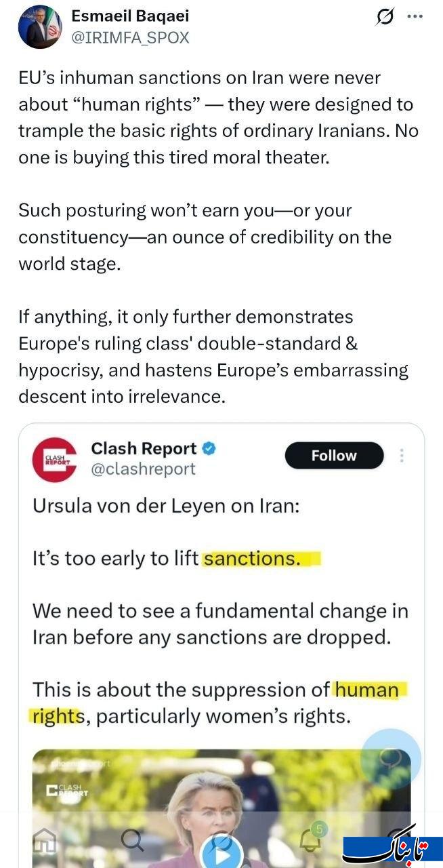Click Clash Report's blue verified badge
443x868 pixels.
(x=210, y=448)
